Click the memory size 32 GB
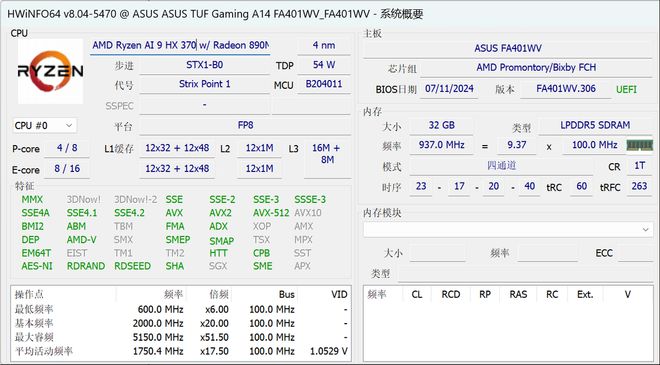 tap(442, 125)
